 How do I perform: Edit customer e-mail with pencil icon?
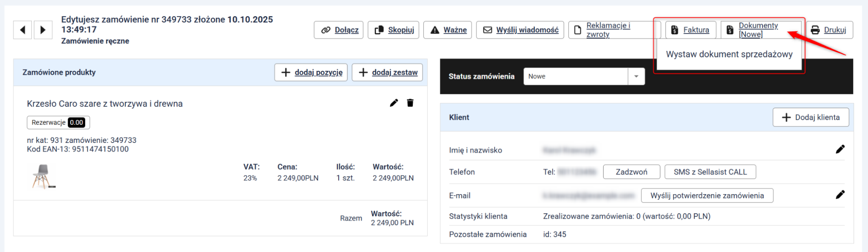(840, 195)
